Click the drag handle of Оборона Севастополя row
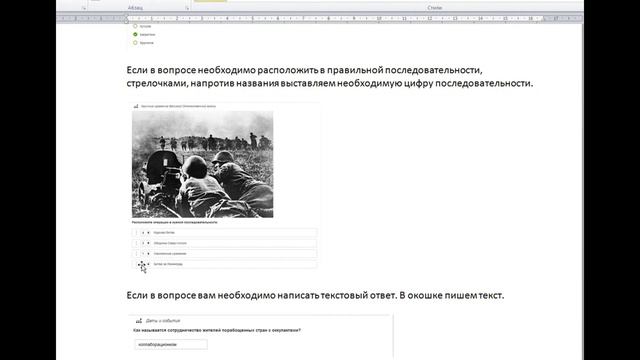 (136, 243)
